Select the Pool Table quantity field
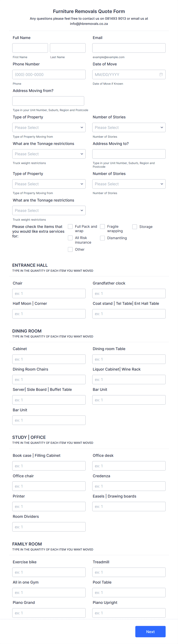Viewport: 178px width, 644px height. coord(129,593)
